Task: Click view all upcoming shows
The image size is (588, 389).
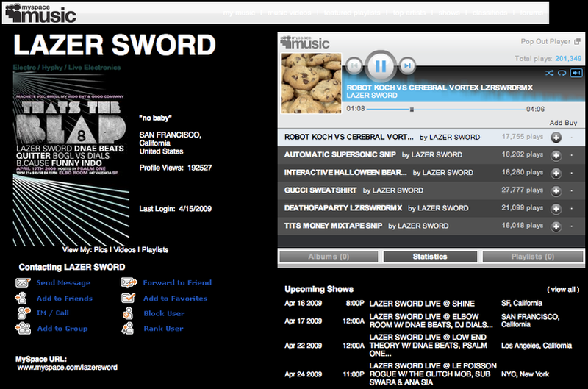Action: point(563,290)
